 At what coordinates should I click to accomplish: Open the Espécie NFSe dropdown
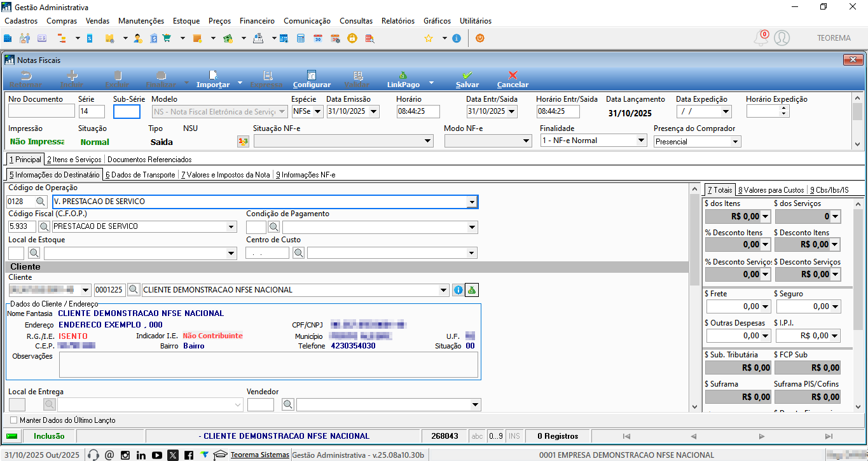click(x=318, y=112)
